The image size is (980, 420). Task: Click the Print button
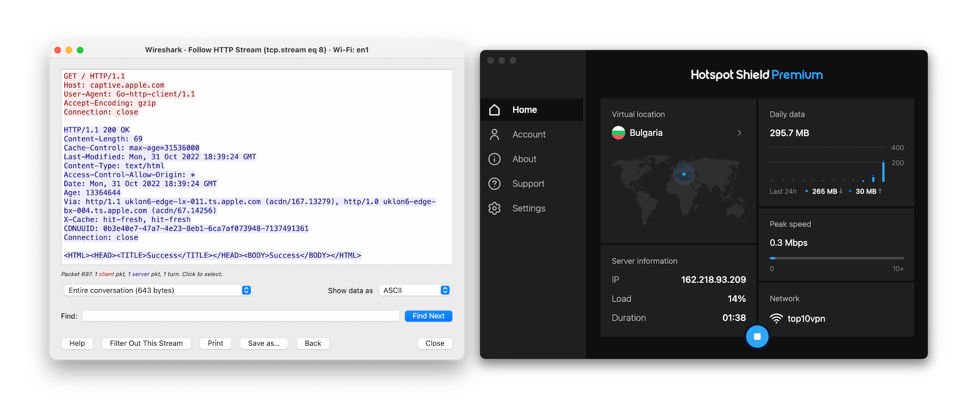pos(216,343)
